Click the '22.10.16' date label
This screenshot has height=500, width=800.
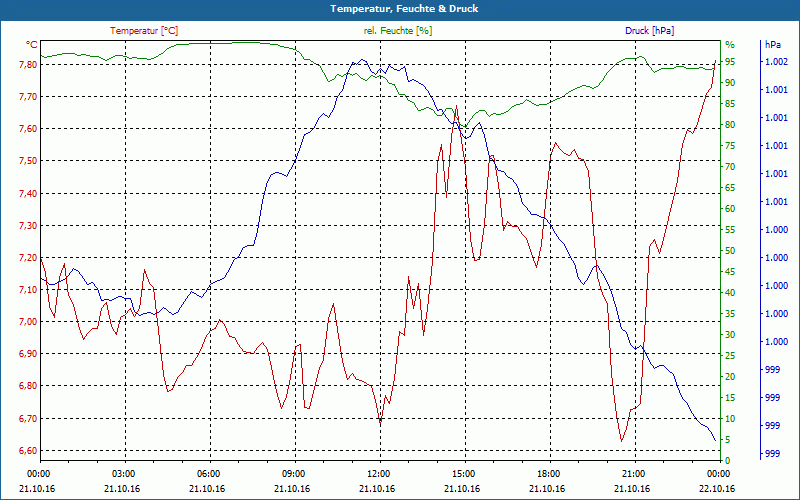pyautogui.click(x=717, y=489)
